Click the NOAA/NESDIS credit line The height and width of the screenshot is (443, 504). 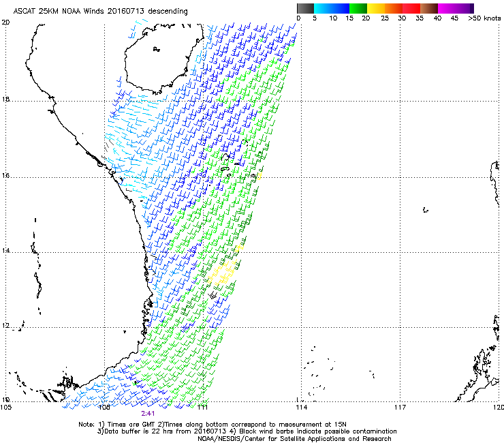[x=294, y=439]
